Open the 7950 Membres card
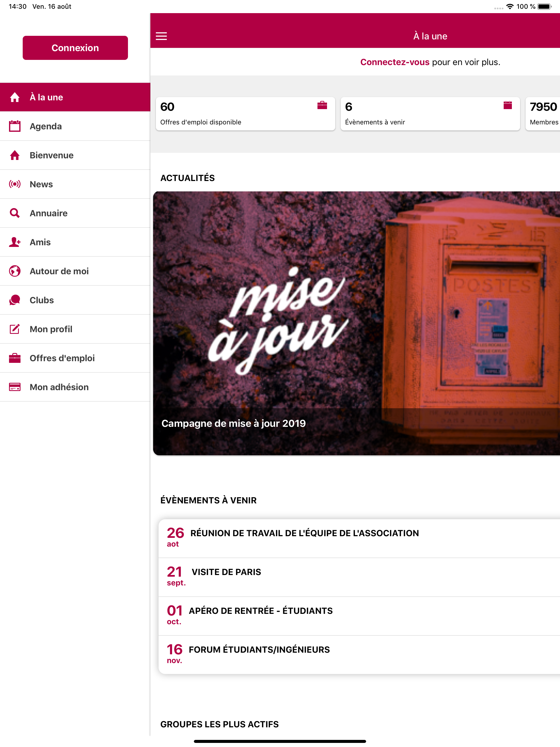The width and height of the screenshot is (560, 747). [x=543, y=114]
